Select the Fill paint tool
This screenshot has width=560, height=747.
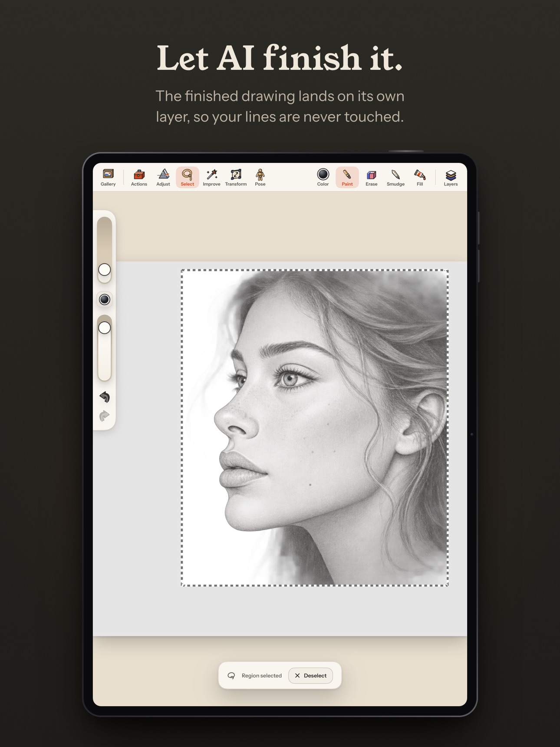[x=420, y=178]
